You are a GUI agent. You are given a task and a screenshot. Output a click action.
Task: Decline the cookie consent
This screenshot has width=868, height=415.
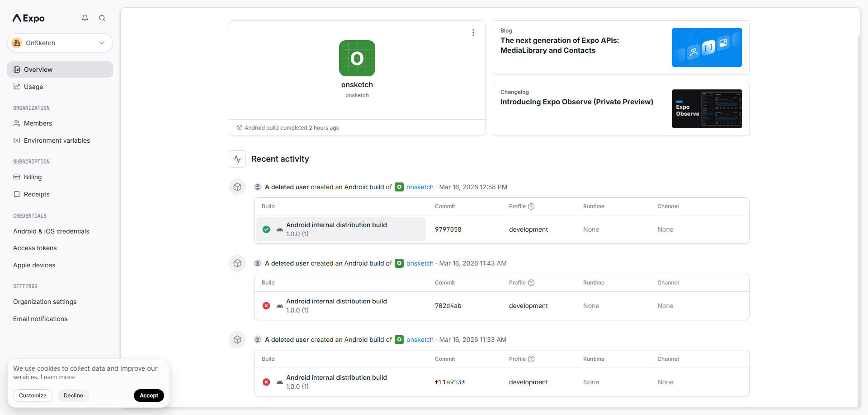click(73, 396)
